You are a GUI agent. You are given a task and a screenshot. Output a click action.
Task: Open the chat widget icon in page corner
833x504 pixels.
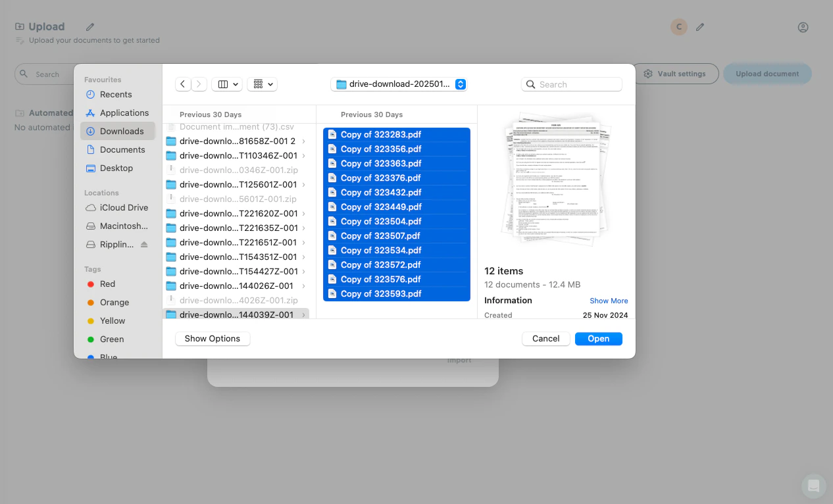(x=814, y=486)
